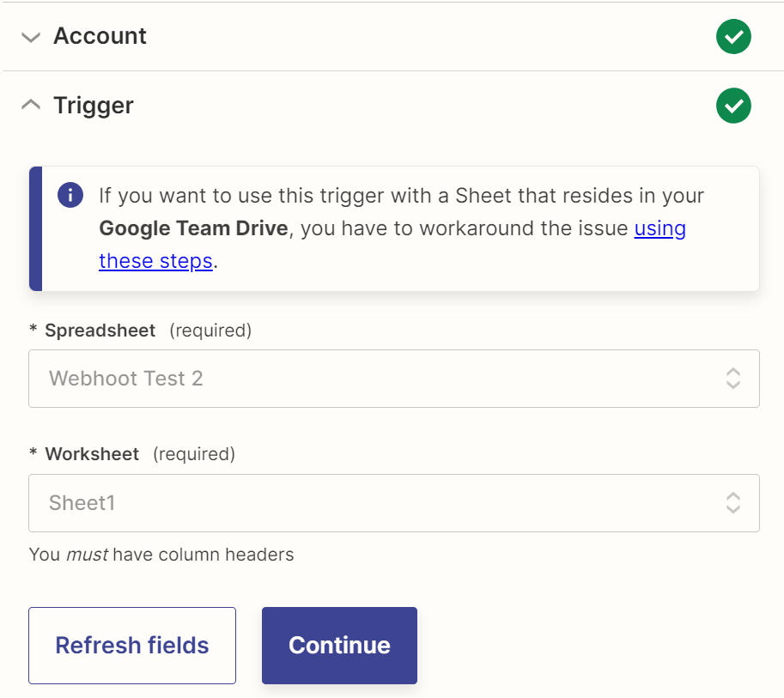Screen dimensions: 784x698
Task: Follow the "these steps" hyperlink text
Action: point(155,261)
